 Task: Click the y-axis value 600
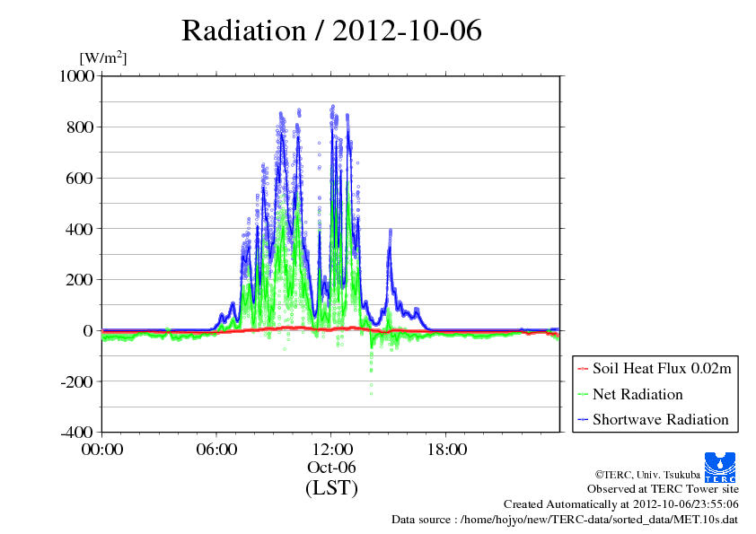(80, 179)
